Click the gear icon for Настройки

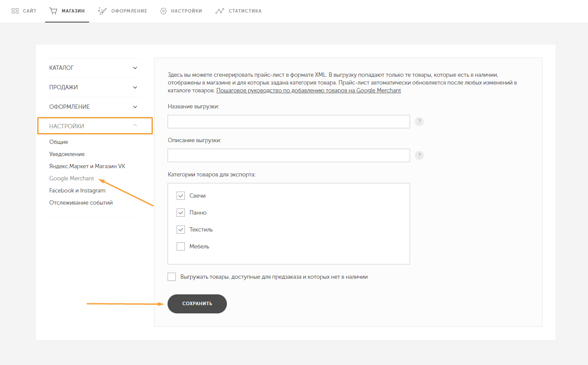coord(163,11)
